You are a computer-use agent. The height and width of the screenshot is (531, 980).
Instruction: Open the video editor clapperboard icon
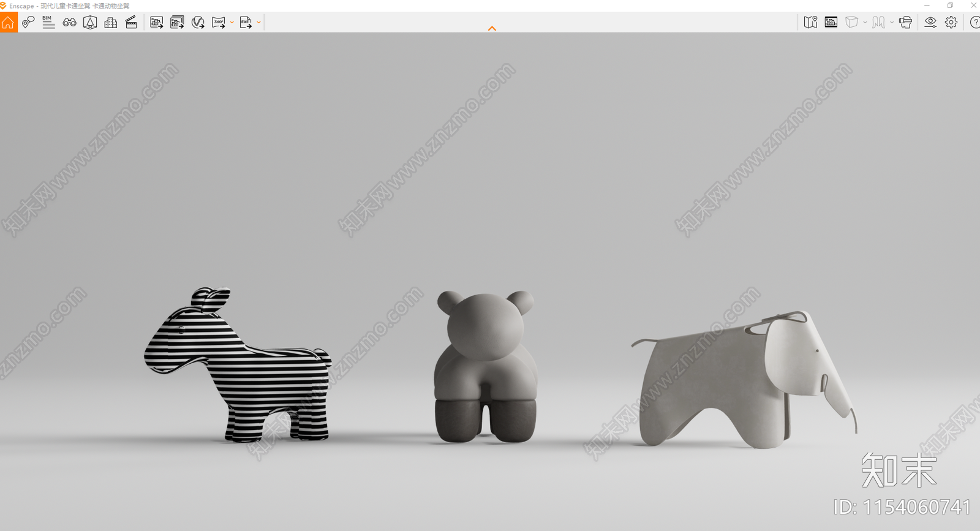(131, 23)
